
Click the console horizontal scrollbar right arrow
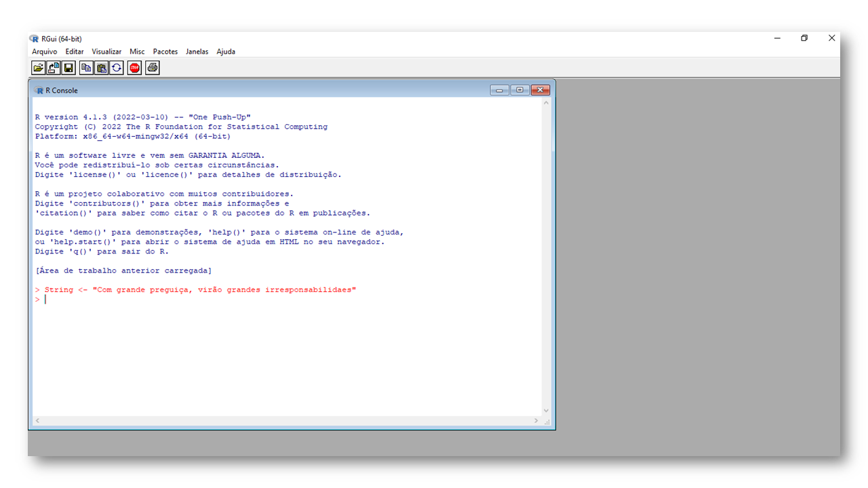536,421
